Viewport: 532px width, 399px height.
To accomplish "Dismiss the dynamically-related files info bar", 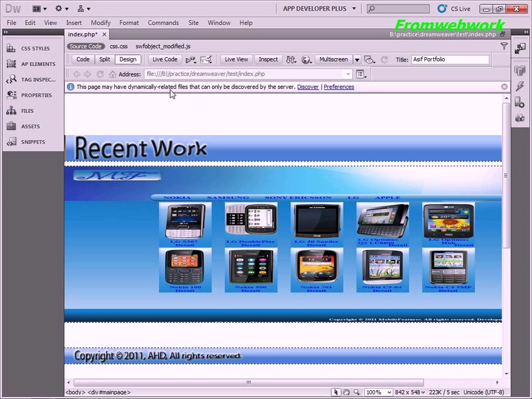I will pyautogui.click(x=504, y=87).
